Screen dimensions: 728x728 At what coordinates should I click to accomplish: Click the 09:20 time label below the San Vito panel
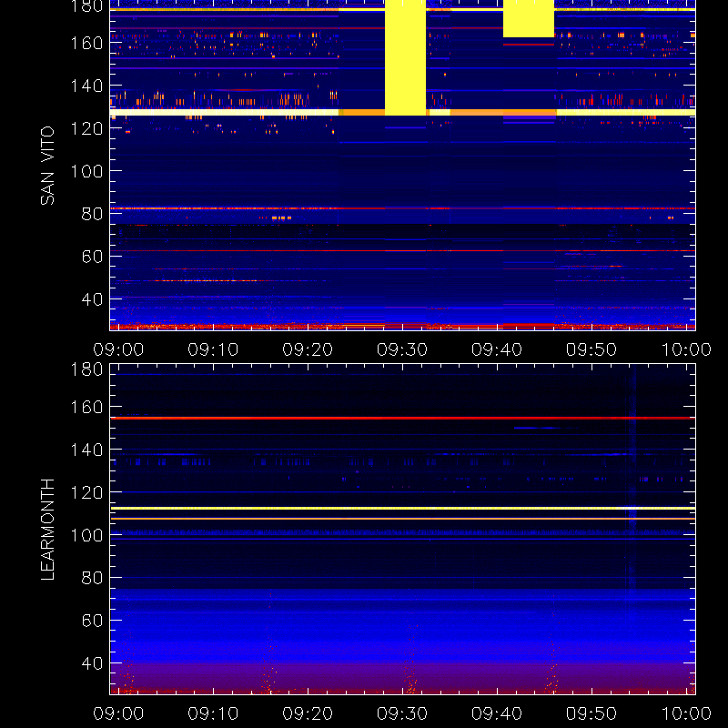coord(308,349)
